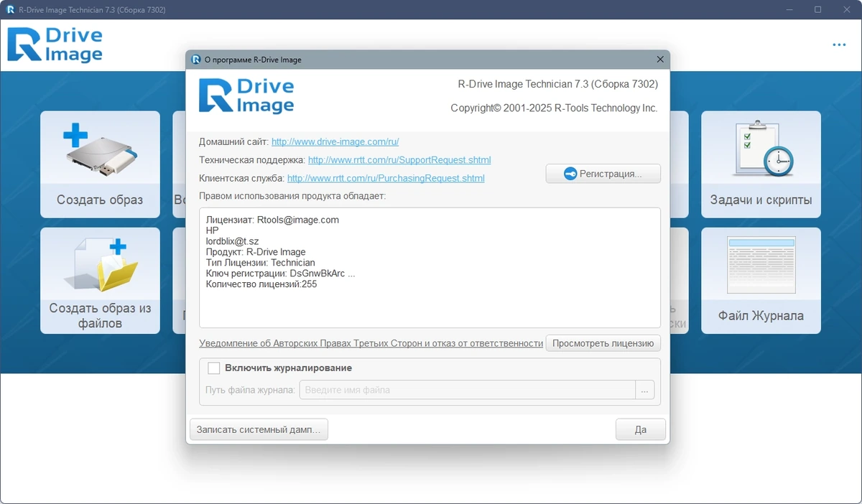Click the Copyright 2001-2025 R-Tools text

(554, 108)
